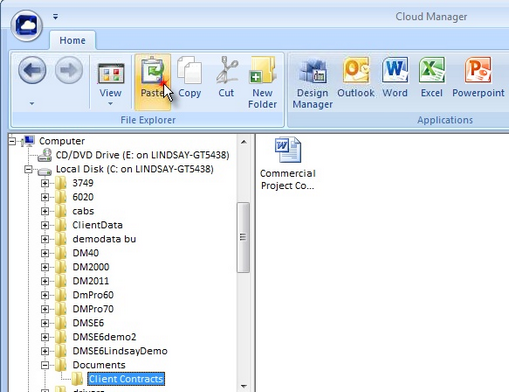Select the Client Contracts subfolder
This screenshot has height=392, width=509.
tap(126, 379)
